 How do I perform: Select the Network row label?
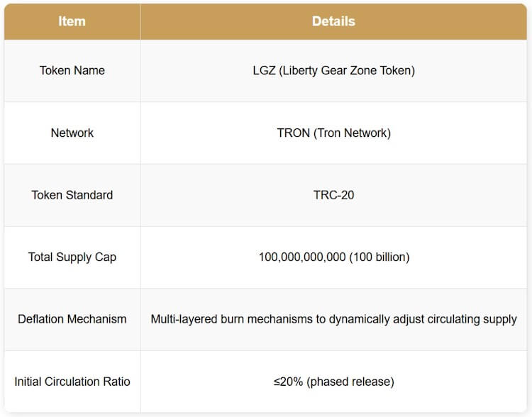pos(72,133)
